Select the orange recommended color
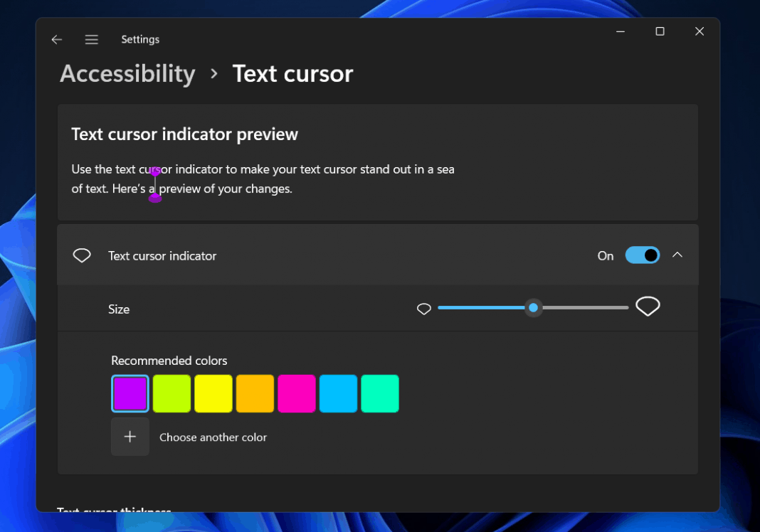This screenshot has width=760, height=532. 255,393
